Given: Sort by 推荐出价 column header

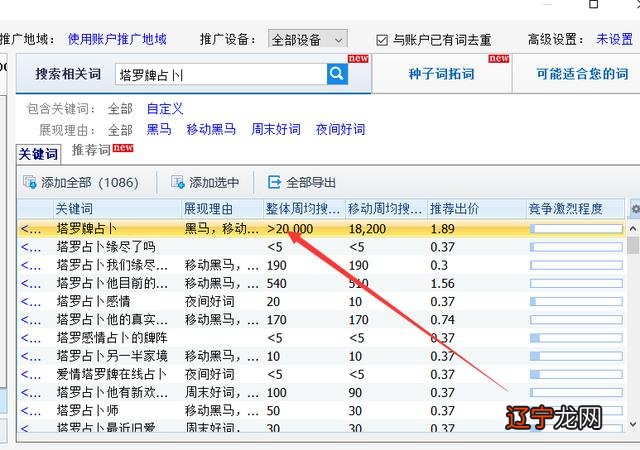Looking at the screenshot, I should tap(476, 209).
